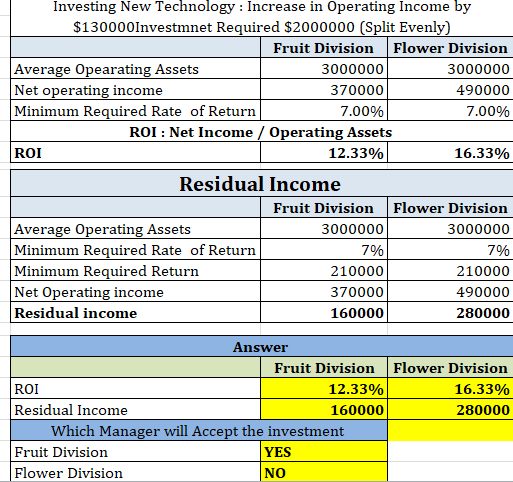Select Flower 3000000 in Average Opearating Assets row
This screenshot has height=482, width=513.
[x=450, y=69]
